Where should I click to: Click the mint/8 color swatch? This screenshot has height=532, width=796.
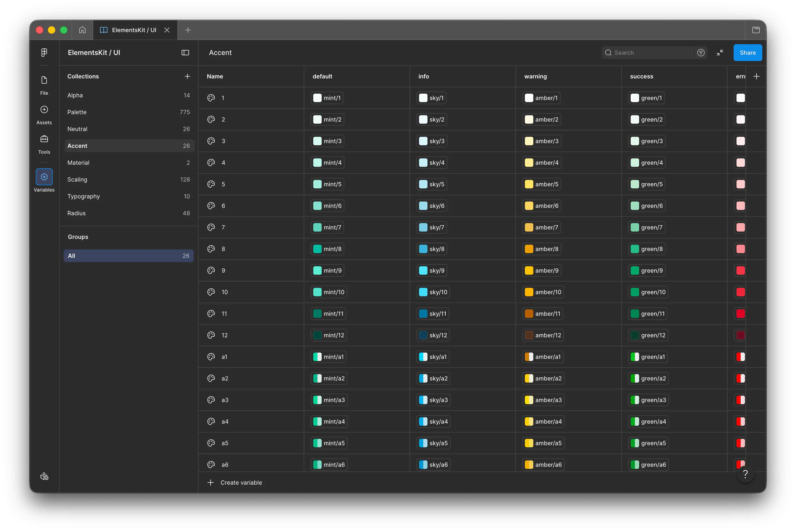(x=317, y=249)
